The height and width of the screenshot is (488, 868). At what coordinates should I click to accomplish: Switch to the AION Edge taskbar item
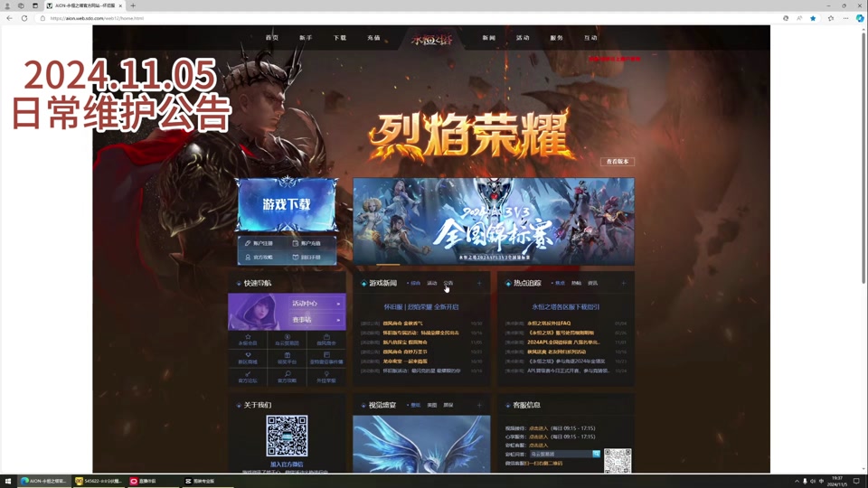(43, 482)
